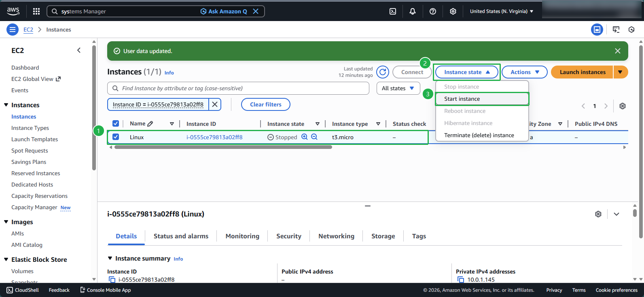Click the EC2 breadcrumb link

pos(28,30)
